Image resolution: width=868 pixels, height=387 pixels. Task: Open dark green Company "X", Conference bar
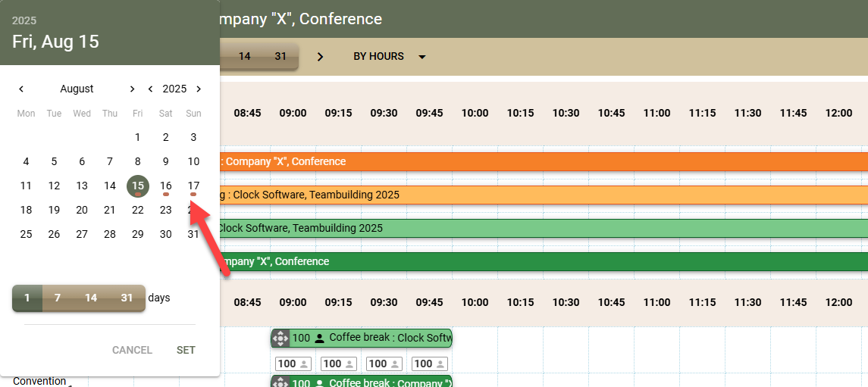[544, 261]
